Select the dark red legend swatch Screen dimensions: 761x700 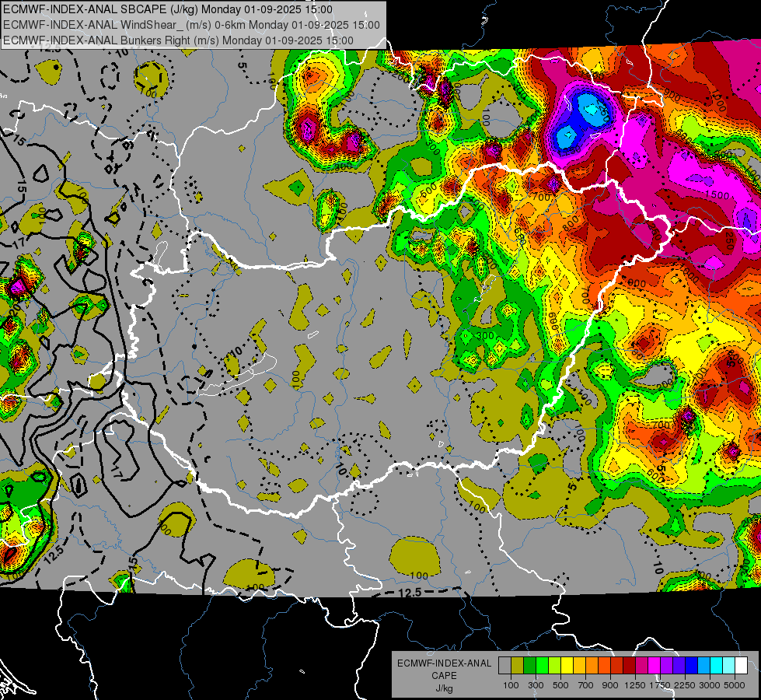point(629,666)
